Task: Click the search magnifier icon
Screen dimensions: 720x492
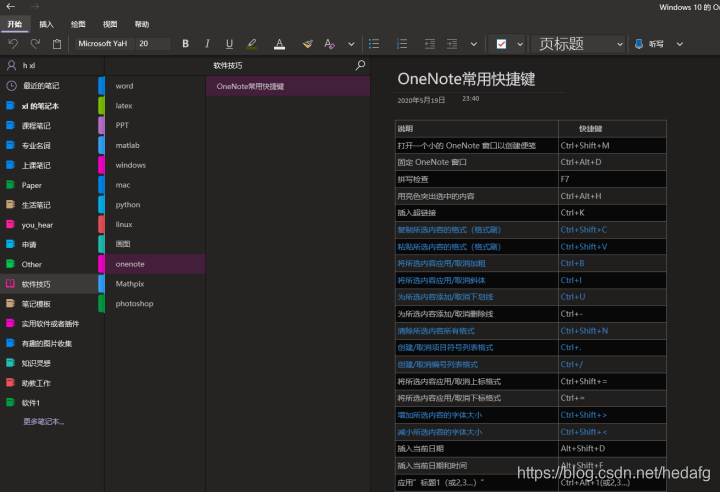Action: [360, 65]
